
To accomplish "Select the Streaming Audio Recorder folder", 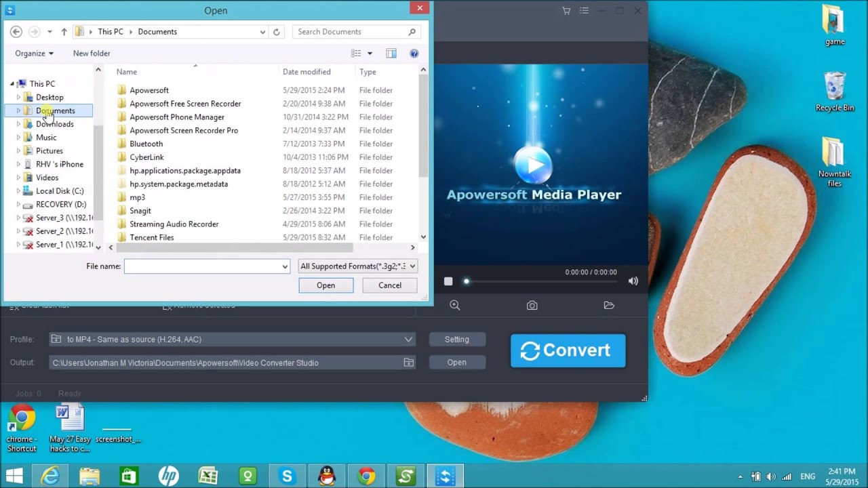I will (x=174, y=224).
